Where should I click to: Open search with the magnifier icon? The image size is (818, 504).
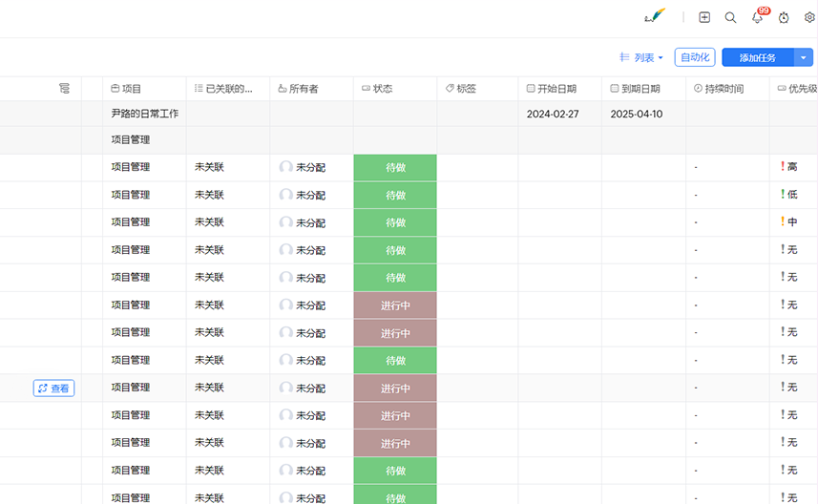point(730,18)
